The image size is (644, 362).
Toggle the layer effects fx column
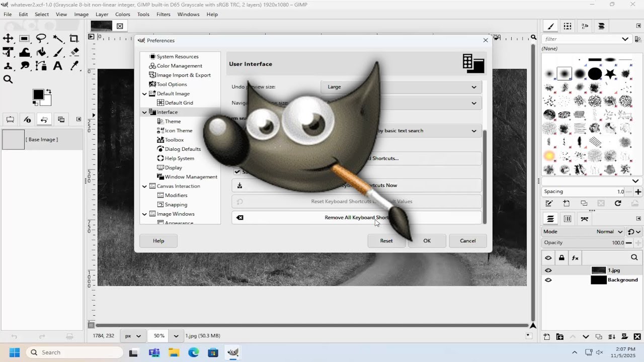point(575,258)
